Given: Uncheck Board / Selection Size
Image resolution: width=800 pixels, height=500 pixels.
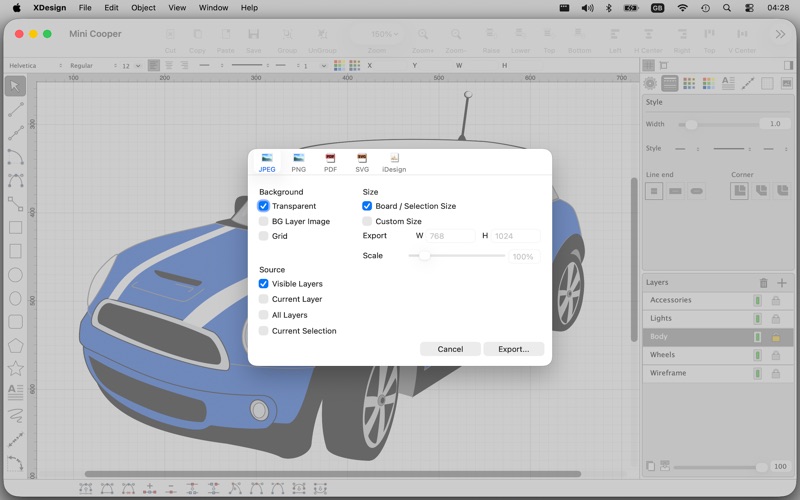Looking at the screenshot, I should (367, 206).
